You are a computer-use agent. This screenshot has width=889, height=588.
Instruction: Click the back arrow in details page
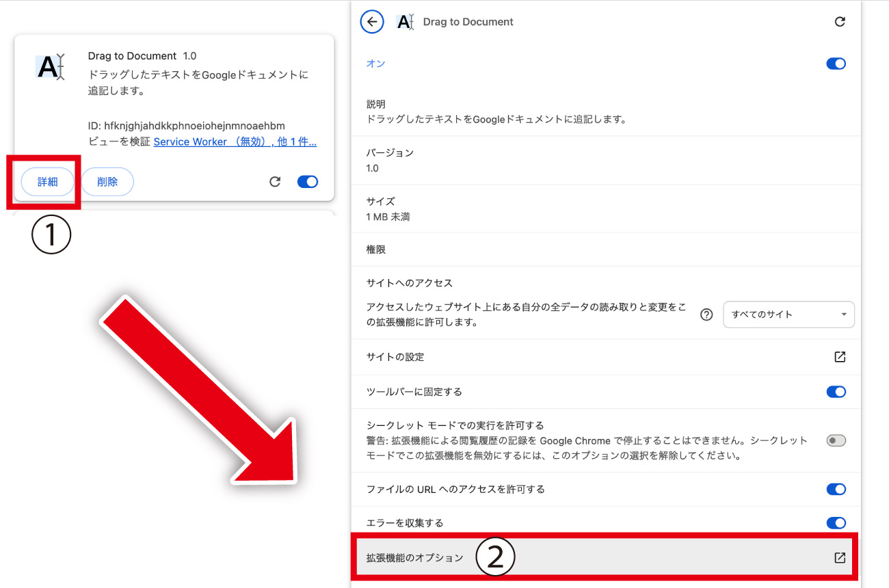click(x=372, y=22)
